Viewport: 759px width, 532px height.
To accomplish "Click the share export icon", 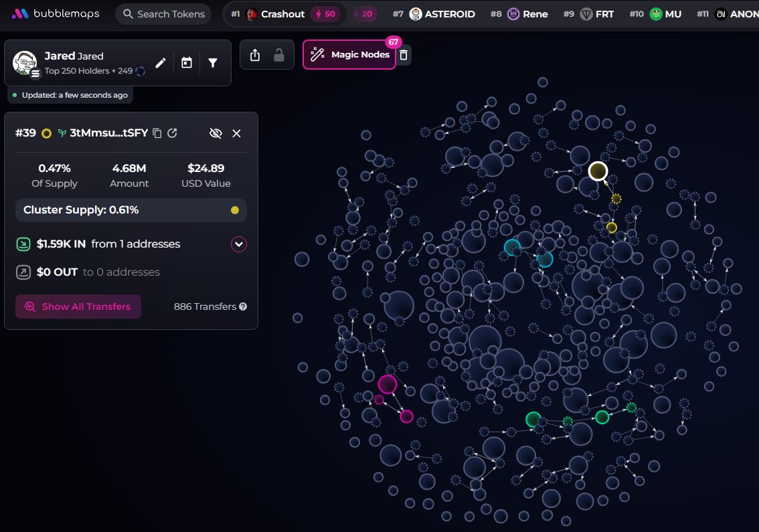I will 254,56.
